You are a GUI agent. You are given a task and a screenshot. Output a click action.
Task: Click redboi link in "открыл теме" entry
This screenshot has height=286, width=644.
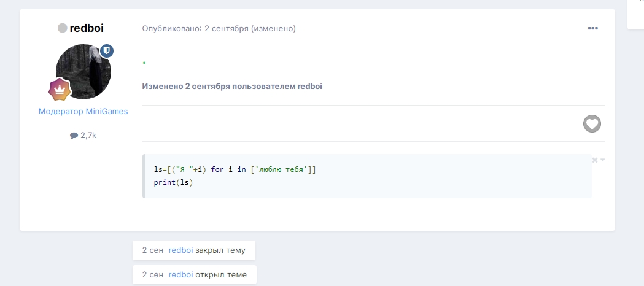coord(180,274)
